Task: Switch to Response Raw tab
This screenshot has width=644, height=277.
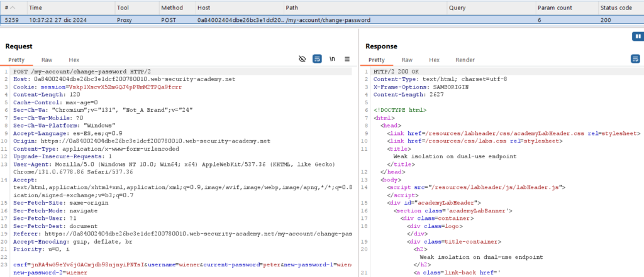Action: [407, 60]
